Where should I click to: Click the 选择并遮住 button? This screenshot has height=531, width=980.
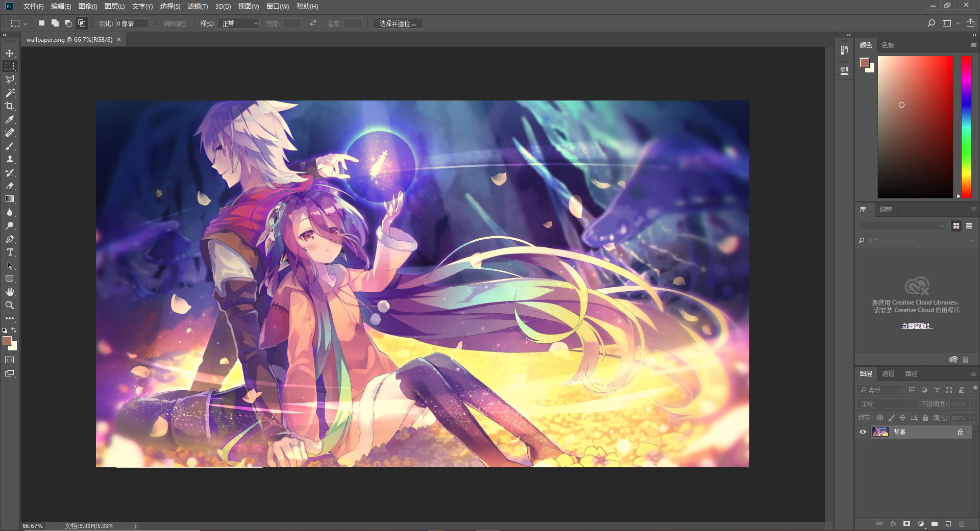397,23
